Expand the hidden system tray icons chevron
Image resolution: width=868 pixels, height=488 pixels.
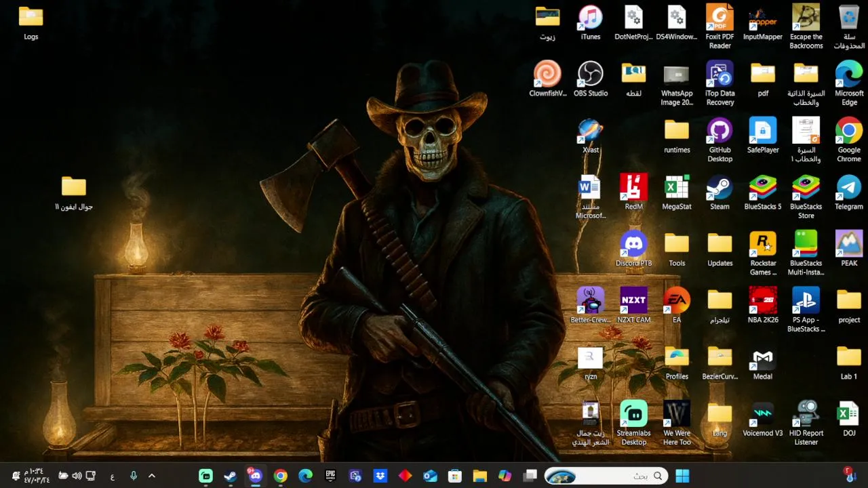(152, 476)
